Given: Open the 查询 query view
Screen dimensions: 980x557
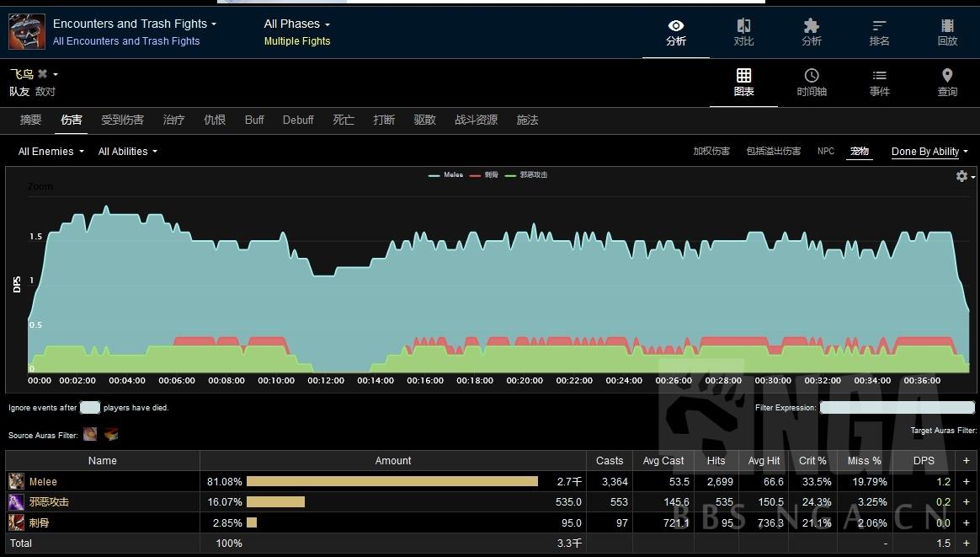Looking at the screenshot, I should click(947, 83).
